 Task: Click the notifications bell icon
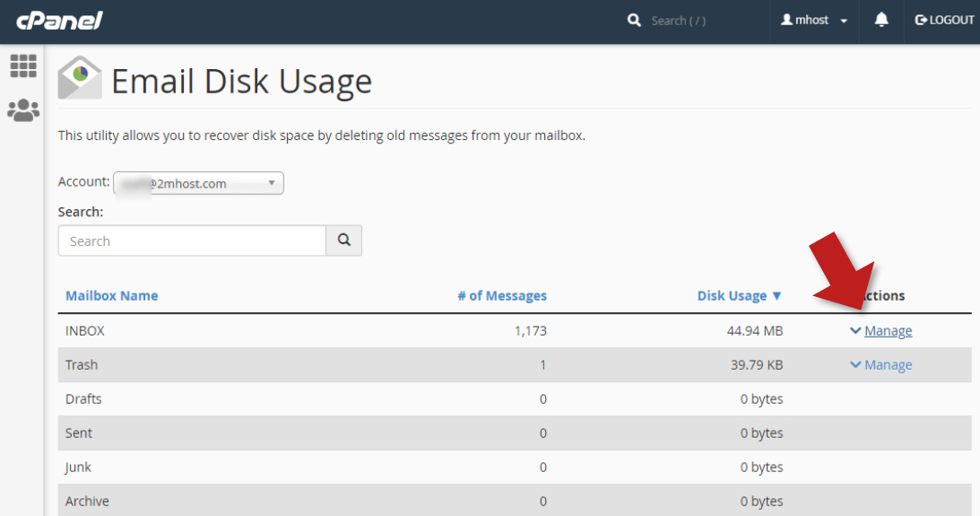(881, 20)
